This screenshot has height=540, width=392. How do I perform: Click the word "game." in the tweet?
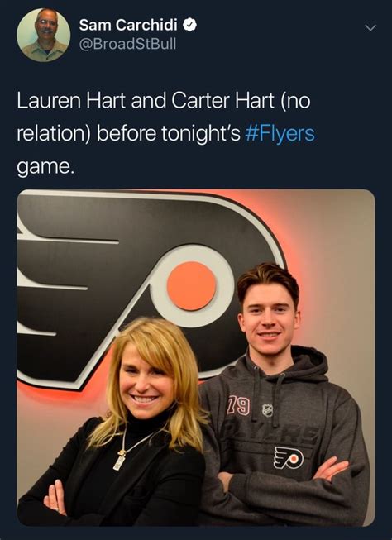[x=45, y=167]
